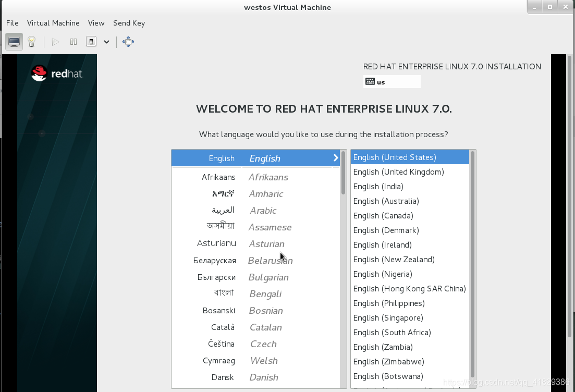Image resolution: width=575 pixels, height=392 pixels.
Task: Choose English (Nigeria) locale
Action: [410, 274]
